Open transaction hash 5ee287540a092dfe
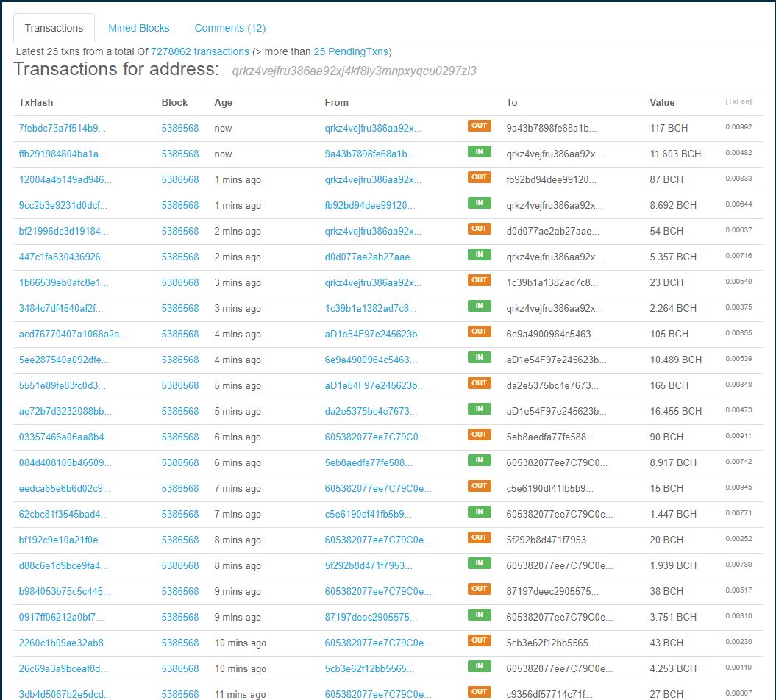 pos(64,360)
